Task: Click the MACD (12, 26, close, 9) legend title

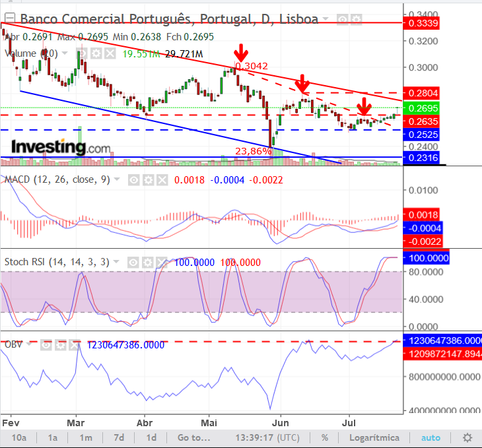Action: click(57, 179)
